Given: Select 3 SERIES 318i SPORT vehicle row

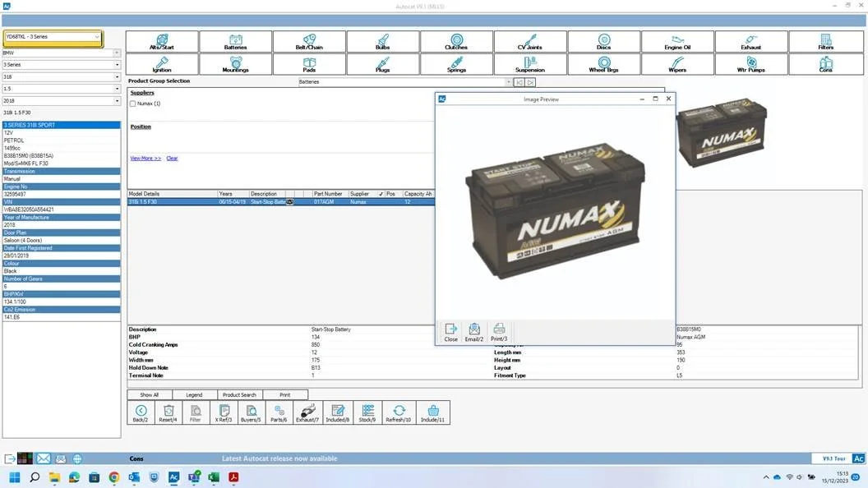Looking at the screenshot, I should tap(62, 125).
